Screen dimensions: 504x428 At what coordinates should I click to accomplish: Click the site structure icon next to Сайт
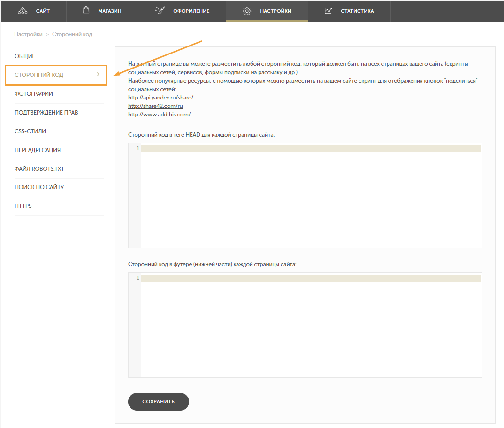(x=23, y=11)
